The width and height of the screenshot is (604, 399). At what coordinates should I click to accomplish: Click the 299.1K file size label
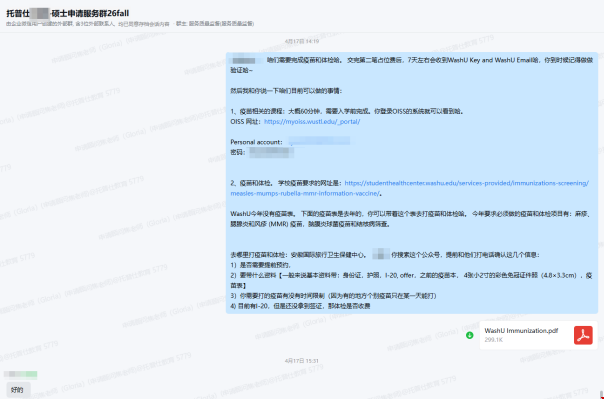pyautogui.click(x=493, y=340)
